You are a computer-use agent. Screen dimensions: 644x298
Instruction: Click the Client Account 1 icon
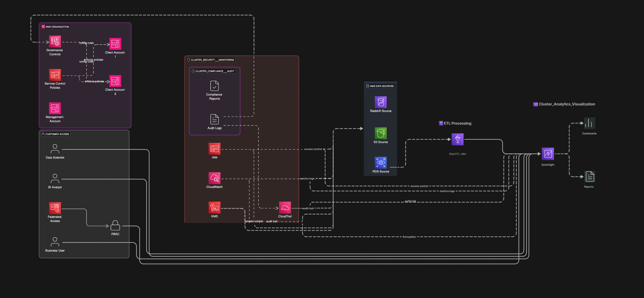point(115,44)
